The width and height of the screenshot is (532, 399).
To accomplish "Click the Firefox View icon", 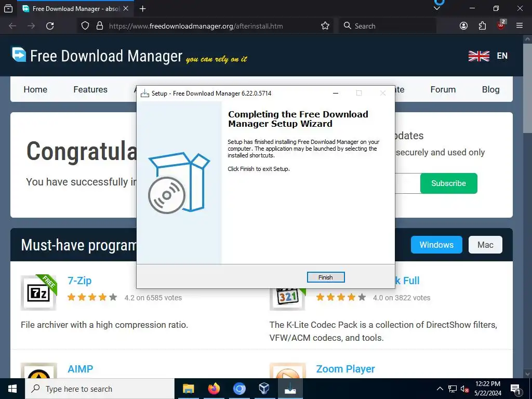I will (8, 8).
